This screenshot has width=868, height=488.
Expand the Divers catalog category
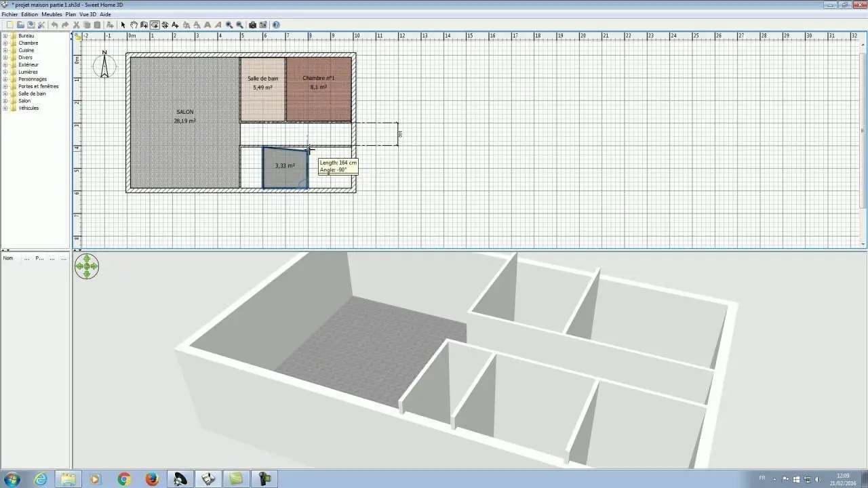5,58
